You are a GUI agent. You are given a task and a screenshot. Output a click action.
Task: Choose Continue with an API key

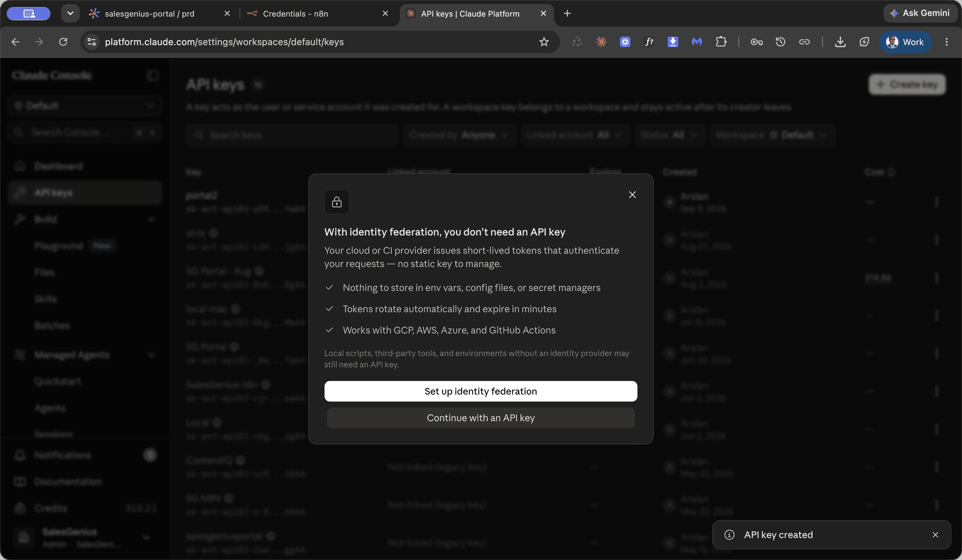coord(481,418)
